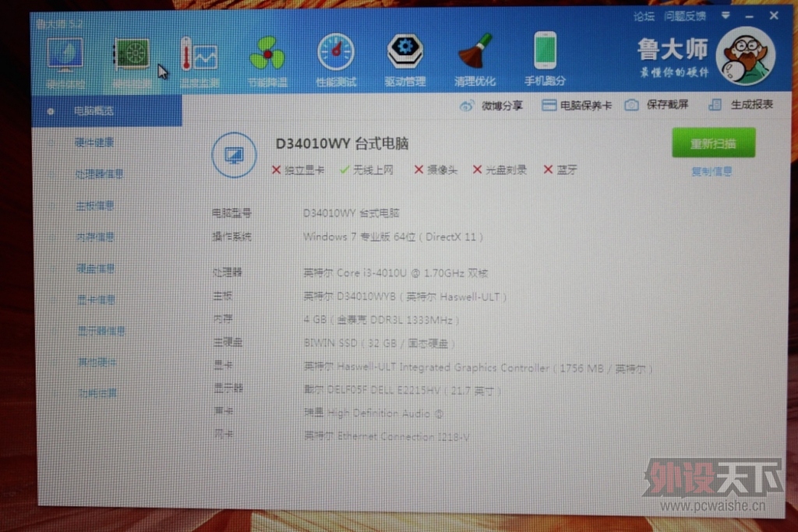
Task: Click the 独立显卡 status indicator
Action: [298, 170]
